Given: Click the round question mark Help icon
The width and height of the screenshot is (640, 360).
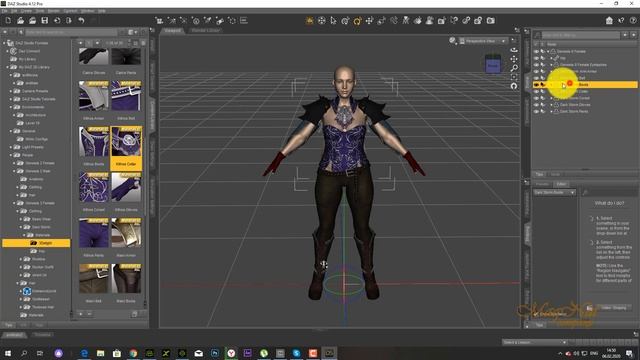Looking at the screenshot, I should pyautogui.click(x=633, y=20).
